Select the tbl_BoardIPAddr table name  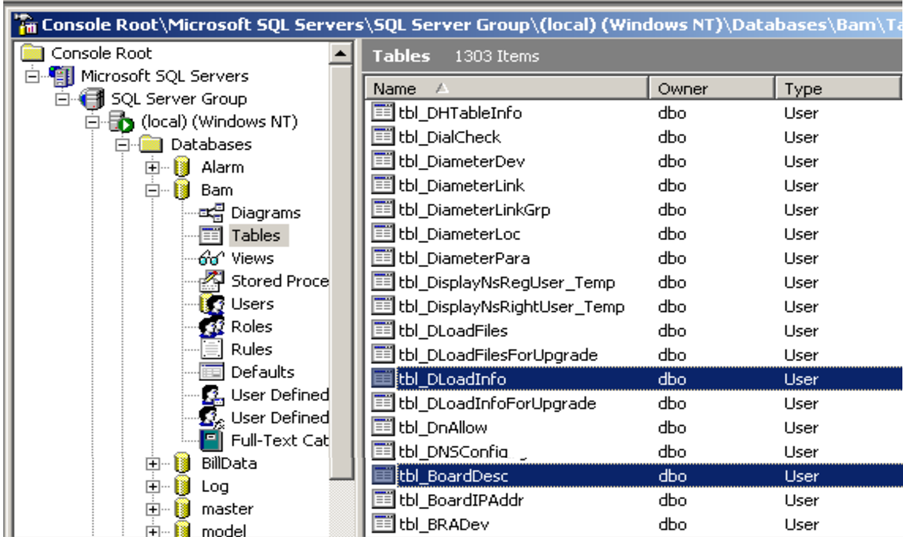coord(461,500)
